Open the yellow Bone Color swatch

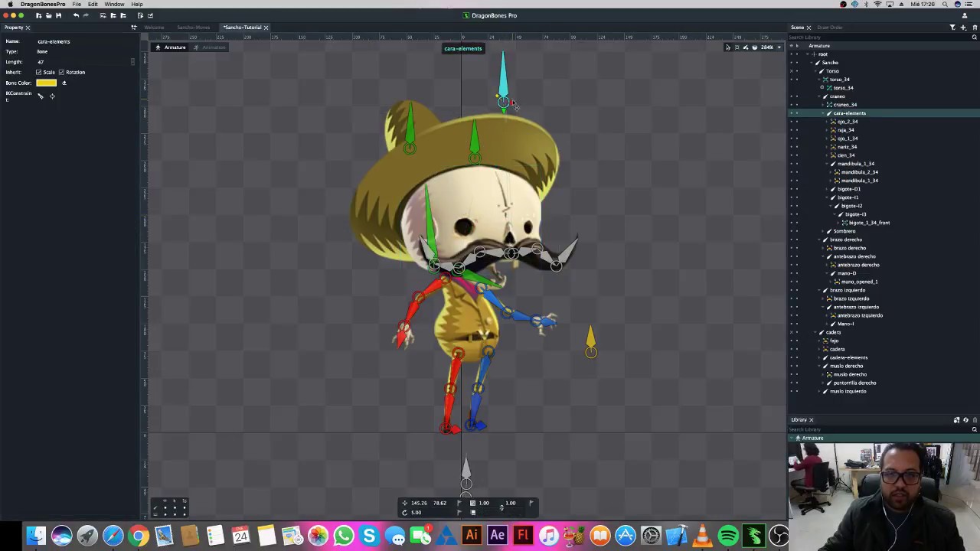(46, 83)
